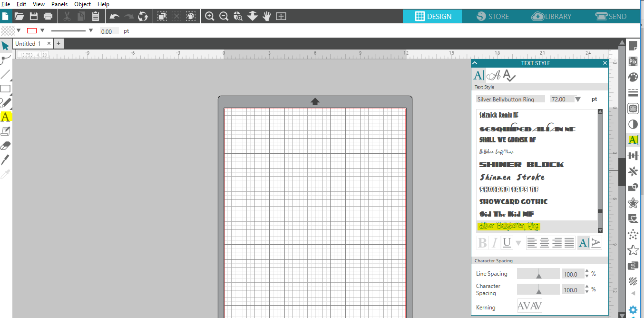Image resolution: width=644 pixels, height=318 pixels.
Task: Click the Zoom In magnifier icon
Action: click(x=209, y=16)
